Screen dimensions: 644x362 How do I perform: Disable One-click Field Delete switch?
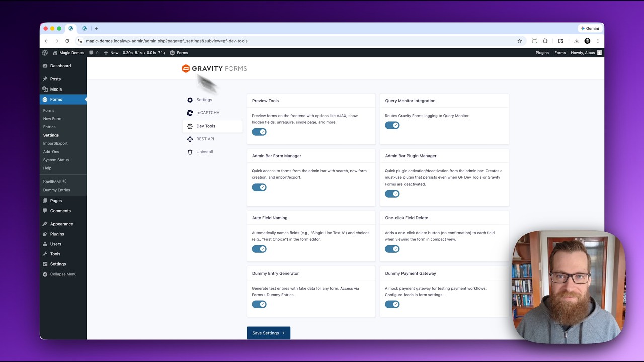pos(392,249)
